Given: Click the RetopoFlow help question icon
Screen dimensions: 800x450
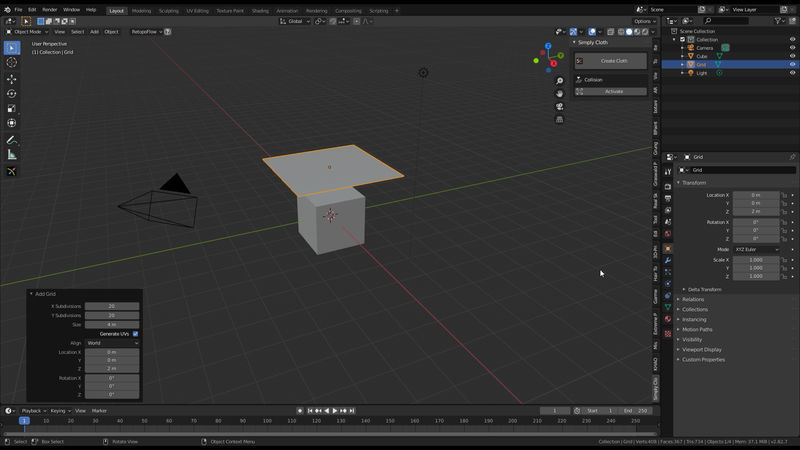Looking at the screenshot, I should [x=167, y=32].
